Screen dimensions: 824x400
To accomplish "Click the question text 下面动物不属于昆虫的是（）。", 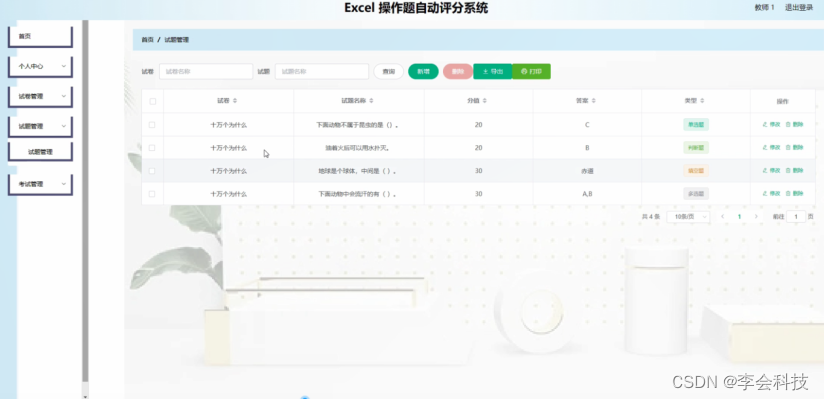I will tap(358, 125).
